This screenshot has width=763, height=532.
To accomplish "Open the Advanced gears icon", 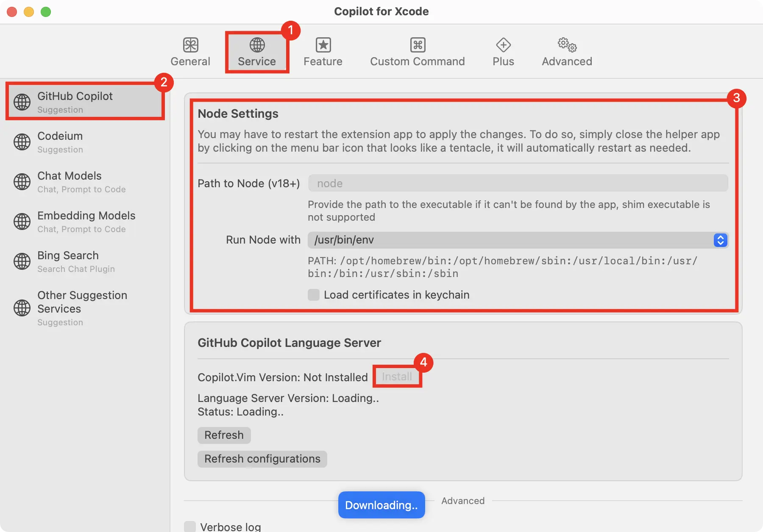I will [567, 45].
